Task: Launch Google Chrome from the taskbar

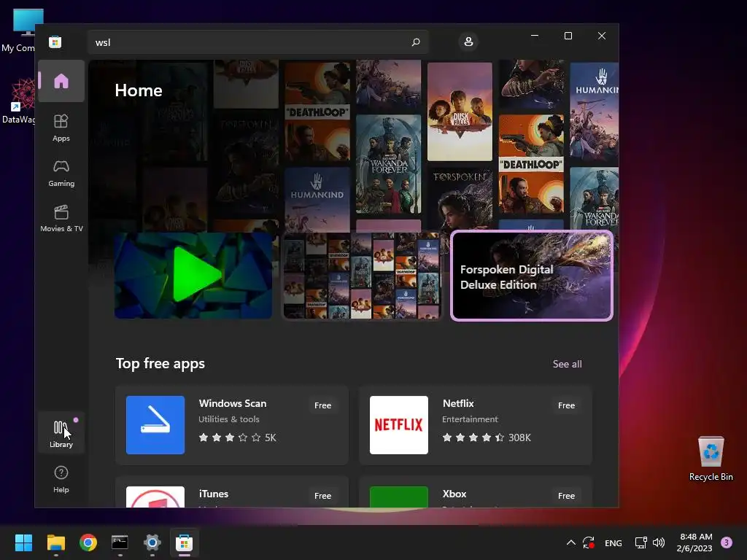Action: click(x=88, y=542)
